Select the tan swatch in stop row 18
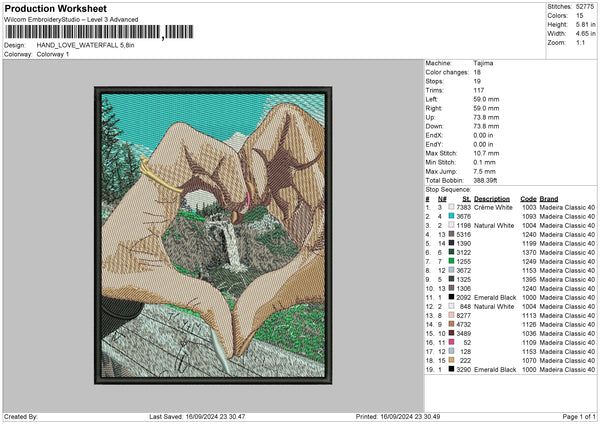600x424 pixels. 452,360
